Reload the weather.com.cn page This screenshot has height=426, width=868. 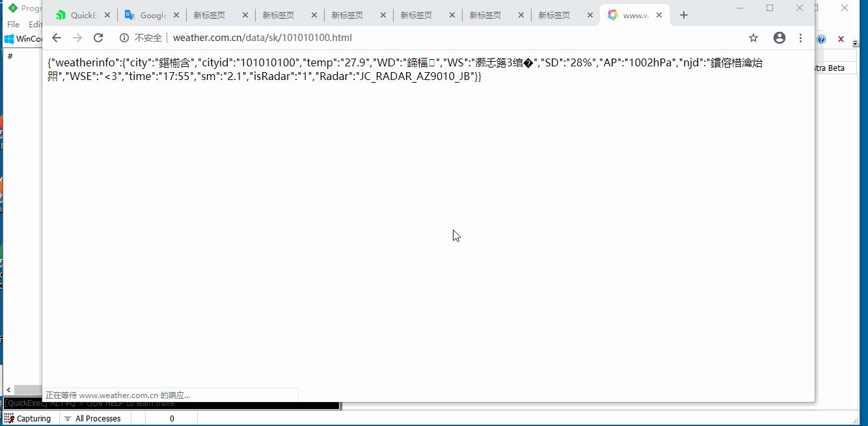[x=98, y=38]
